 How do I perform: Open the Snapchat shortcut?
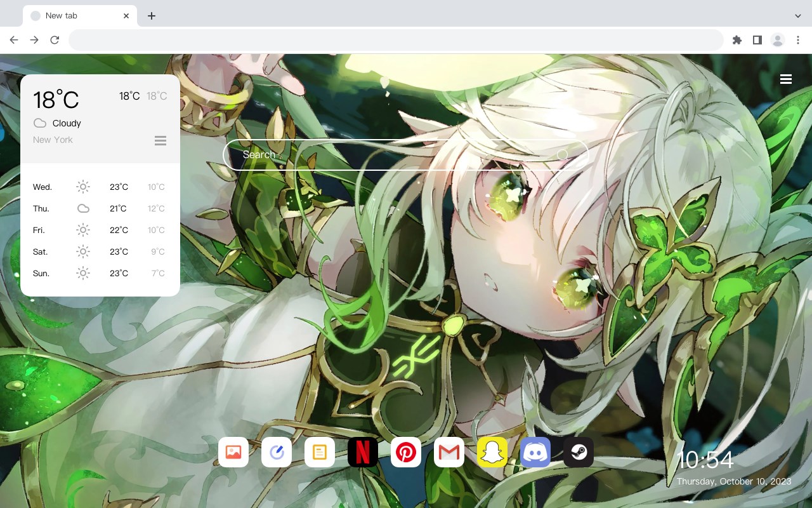[492, 452]
